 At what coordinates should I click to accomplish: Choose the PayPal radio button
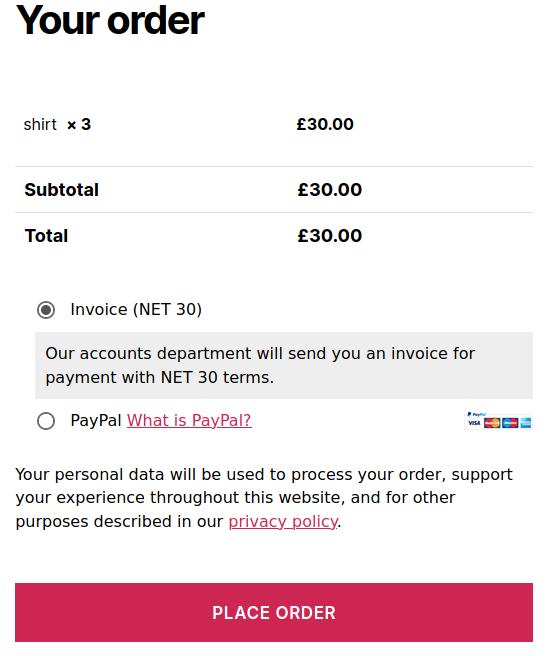click(x=46, y=421)
